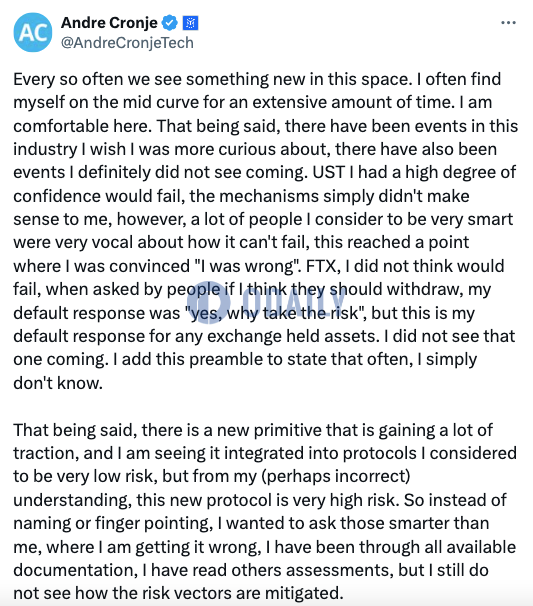Click the first paragraph of the tweet

click(266, 231)
